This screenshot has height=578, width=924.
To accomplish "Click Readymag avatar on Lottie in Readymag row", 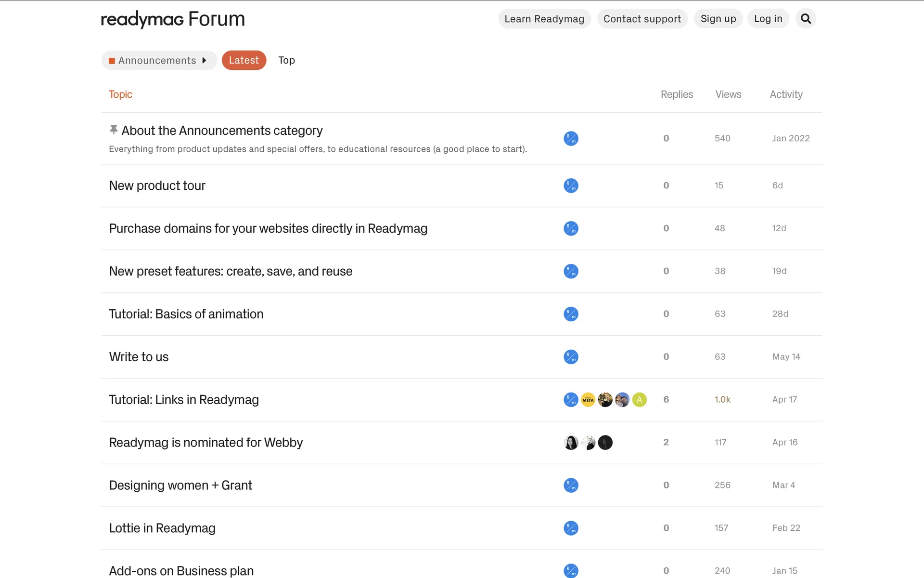I will (x=571, y=528).
